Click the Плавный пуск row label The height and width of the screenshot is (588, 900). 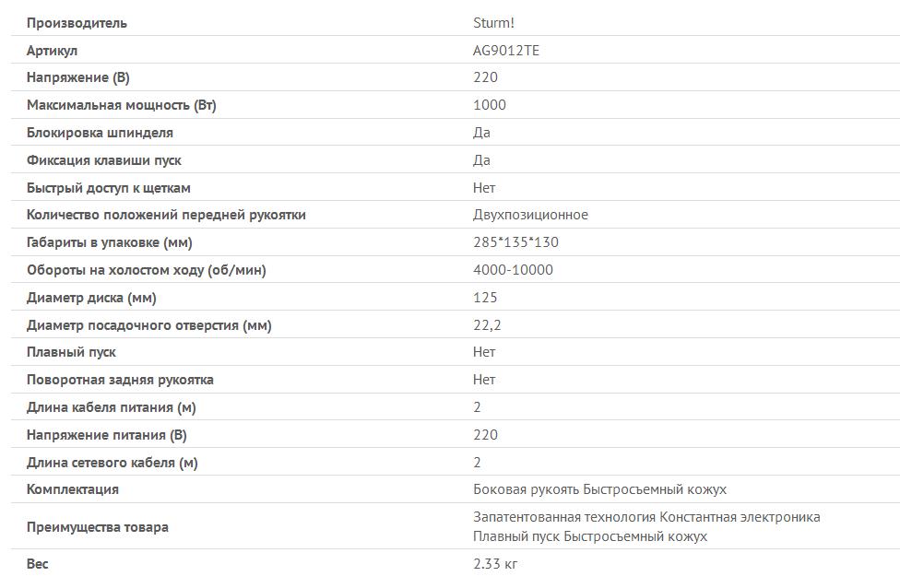[71, 353]
